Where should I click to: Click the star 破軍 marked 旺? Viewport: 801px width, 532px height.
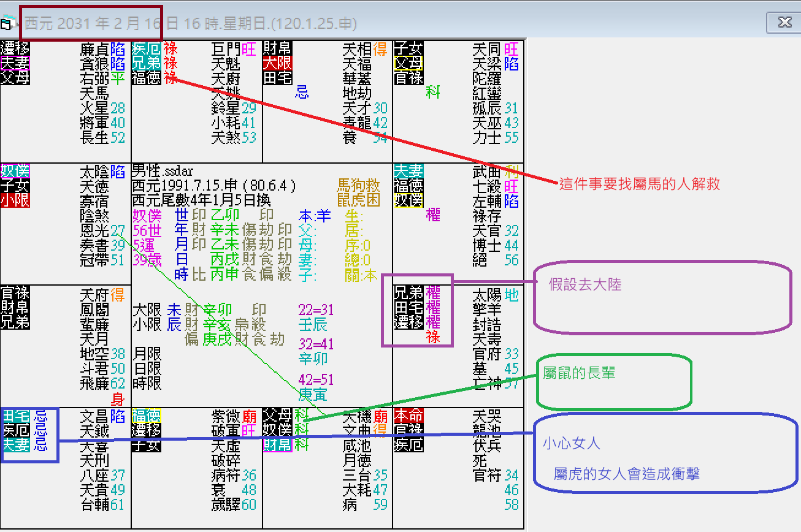[x=226, y=430]
